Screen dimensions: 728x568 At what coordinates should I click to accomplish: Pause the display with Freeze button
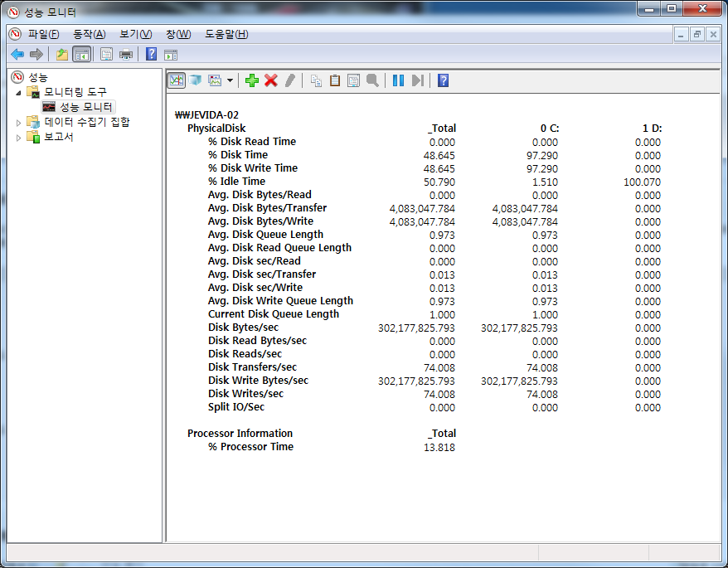pyautogui.click(x=398, y=80)
